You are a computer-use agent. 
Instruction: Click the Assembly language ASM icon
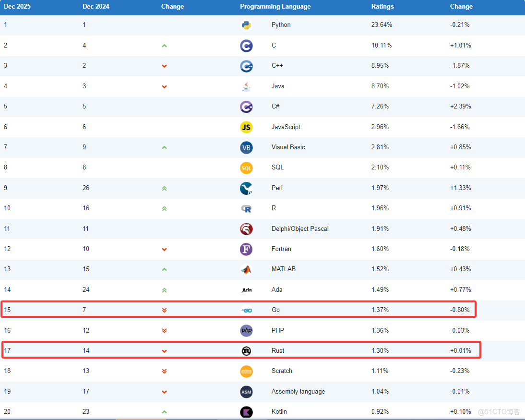click(x=246, y=392)
